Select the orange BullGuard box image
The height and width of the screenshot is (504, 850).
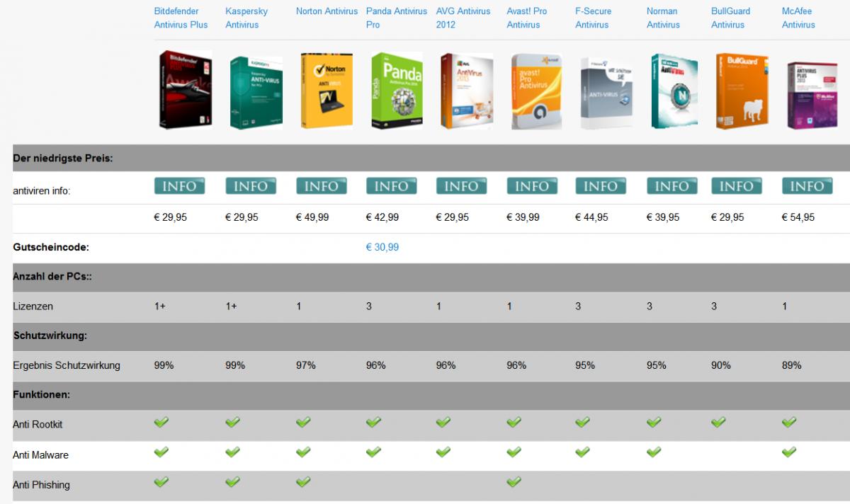(741, 91)
